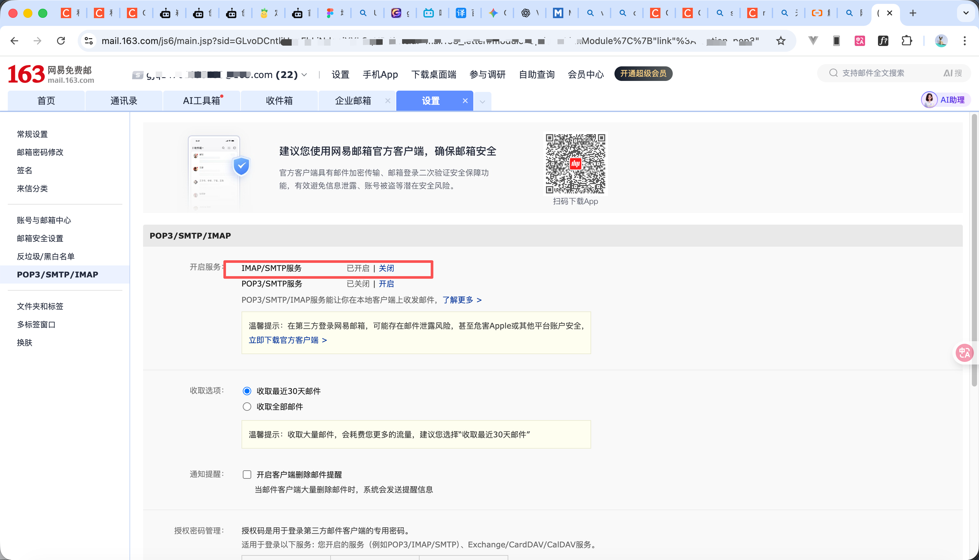The image size is (979, 560).
Task: Select 收取全部邮件 option
Action: coord(247,406)
